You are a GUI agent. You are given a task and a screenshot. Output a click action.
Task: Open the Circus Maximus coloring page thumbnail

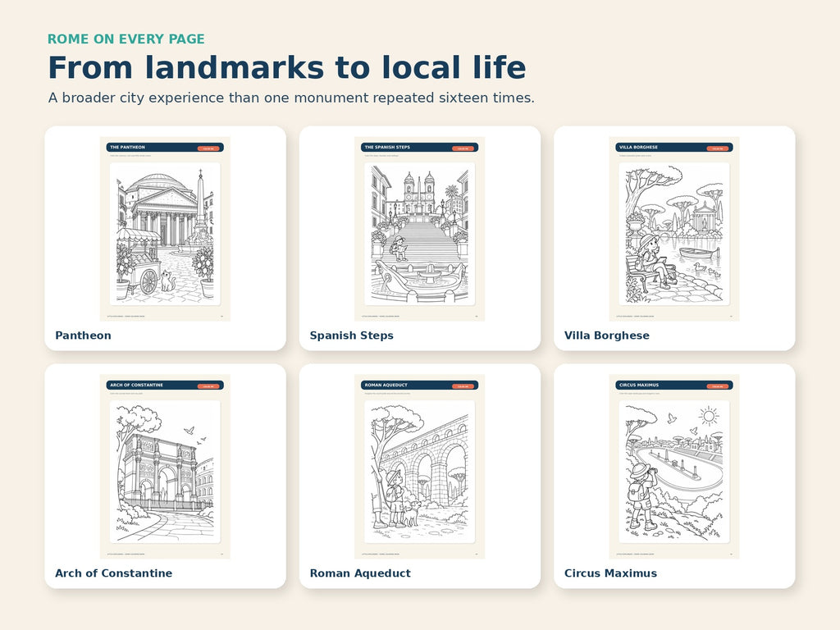tap(674, 467)
